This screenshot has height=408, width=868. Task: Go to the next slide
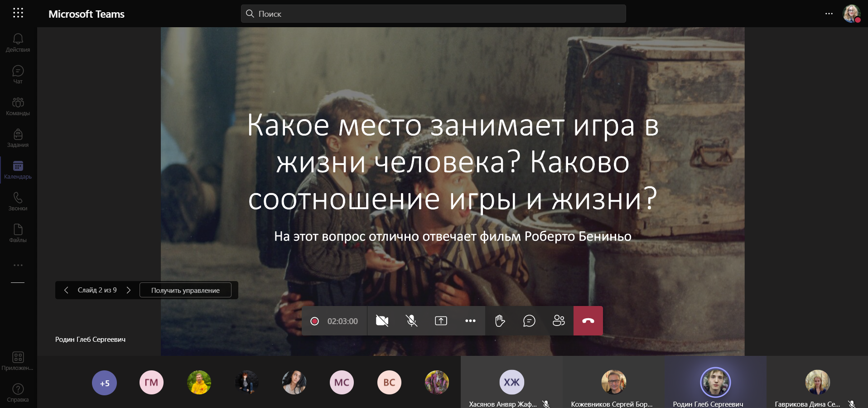click(x=129, y=290)
